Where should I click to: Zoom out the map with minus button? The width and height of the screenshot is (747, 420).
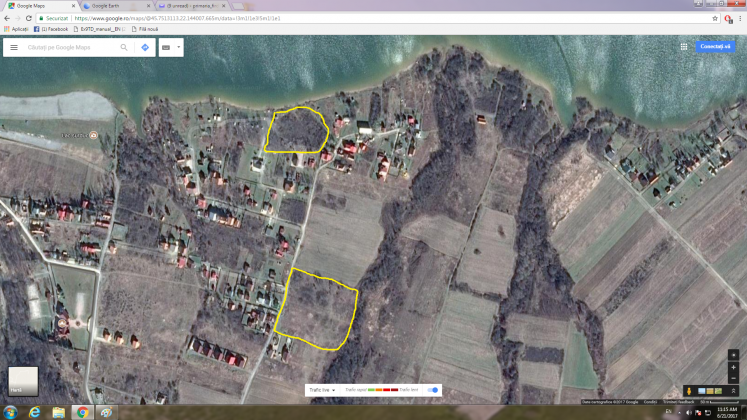[x=733, y=379]
